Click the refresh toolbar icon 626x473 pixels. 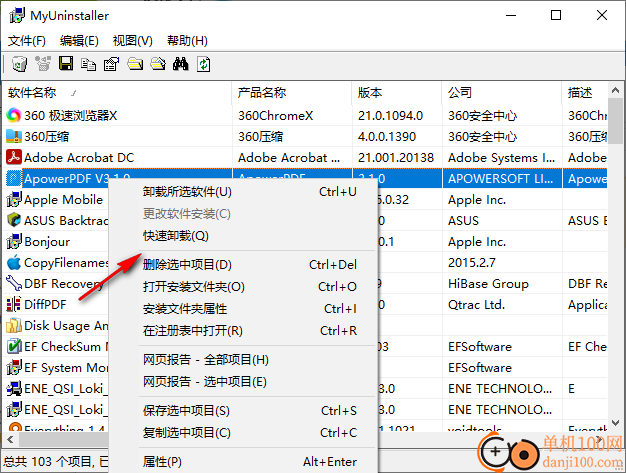click(x=204, y=64)
